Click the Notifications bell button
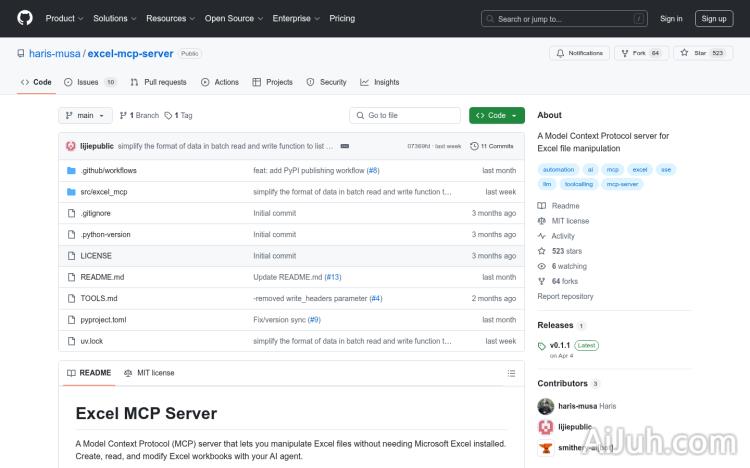This screenshot has height=468, width=750. [579, 53]
